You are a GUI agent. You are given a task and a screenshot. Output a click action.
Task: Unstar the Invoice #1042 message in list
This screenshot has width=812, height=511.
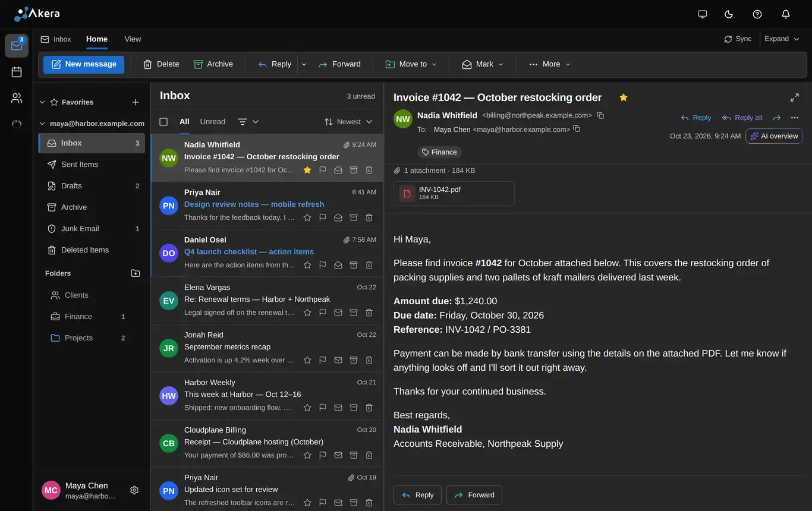[x=307, y=170]
